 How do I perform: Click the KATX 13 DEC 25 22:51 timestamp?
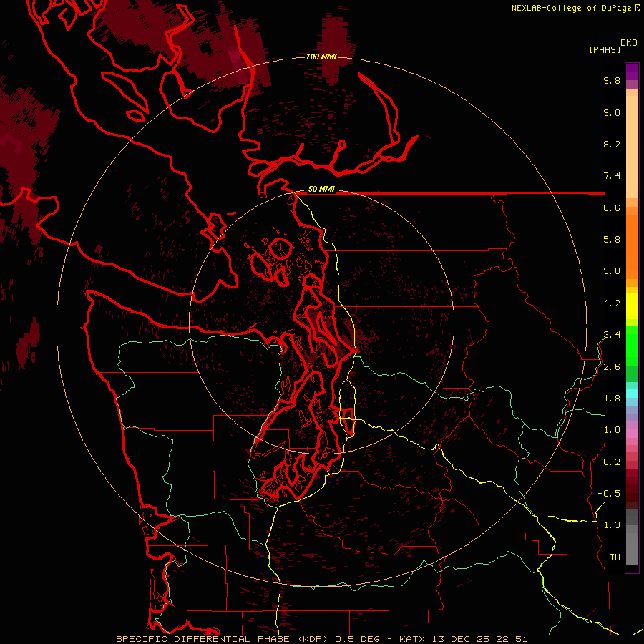(x=463, y=639)
